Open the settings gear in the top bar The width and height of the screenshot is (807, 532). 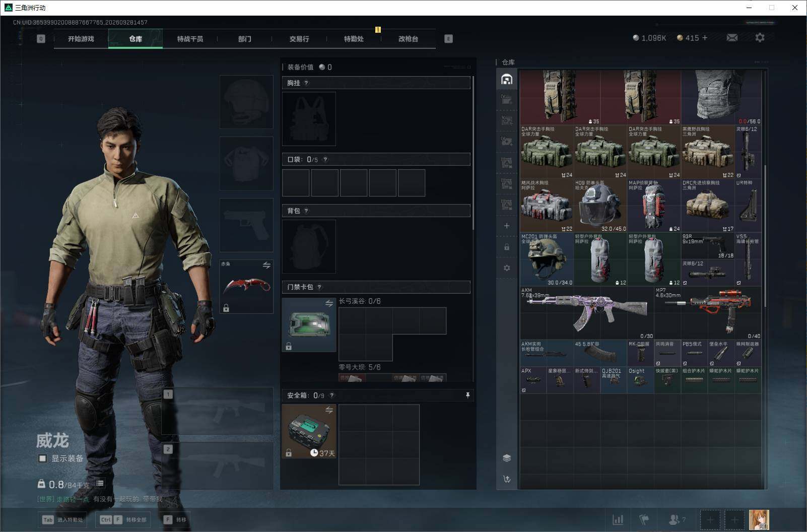tap(760, 38)
